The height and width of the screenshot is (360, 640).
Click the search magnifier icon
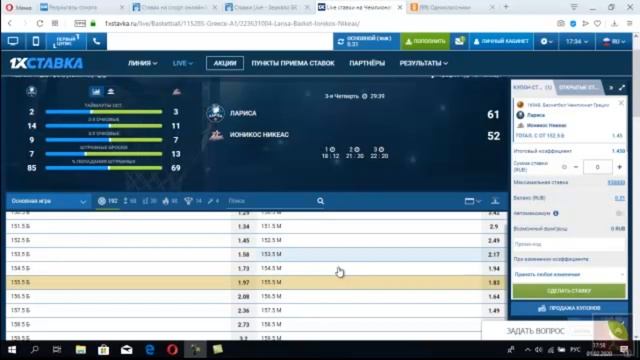coord(320,201)
